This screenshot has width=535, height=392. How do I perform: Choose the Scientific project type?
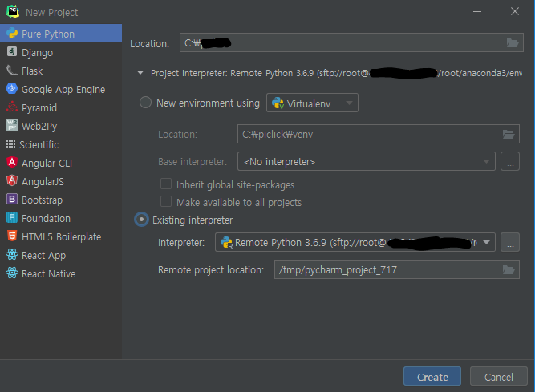click(61, 144)
